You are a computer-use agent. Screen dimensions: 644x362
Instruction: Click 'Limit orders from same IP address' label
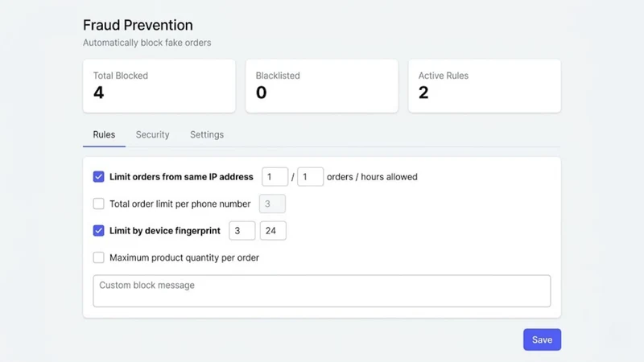click(x=181, y=177)
